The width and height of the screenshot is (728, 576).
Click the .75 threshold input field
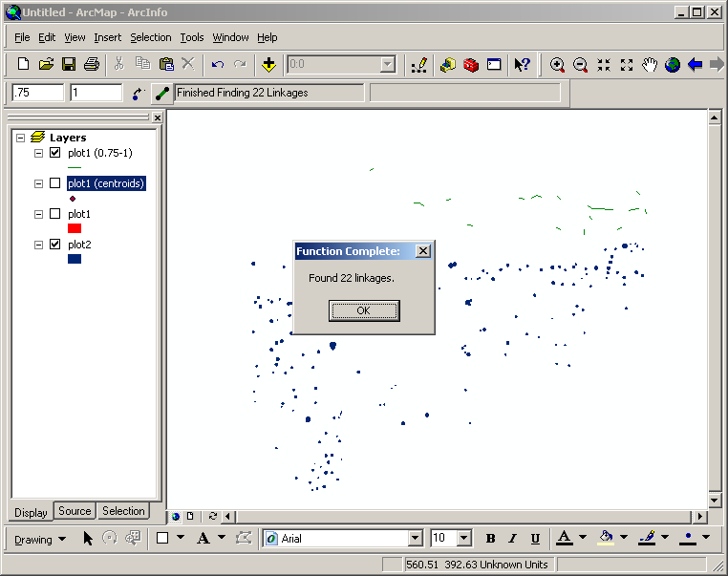tap(37, 93)
